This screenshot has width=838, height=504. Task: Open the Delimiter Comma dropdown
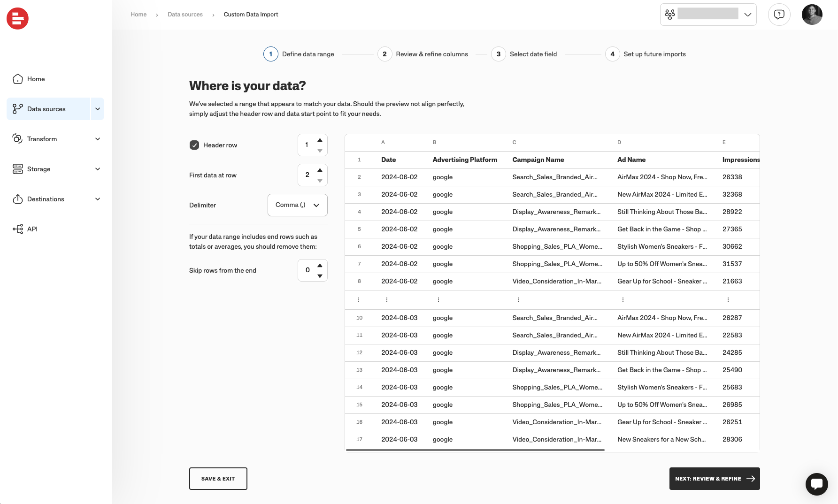297,205
